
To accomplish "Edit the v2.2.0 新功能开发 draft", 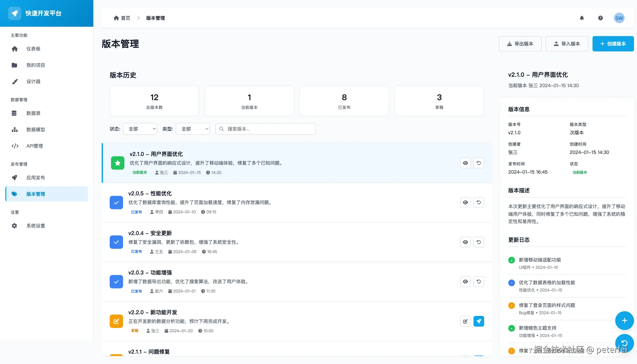I will click(x=465, y=321).
